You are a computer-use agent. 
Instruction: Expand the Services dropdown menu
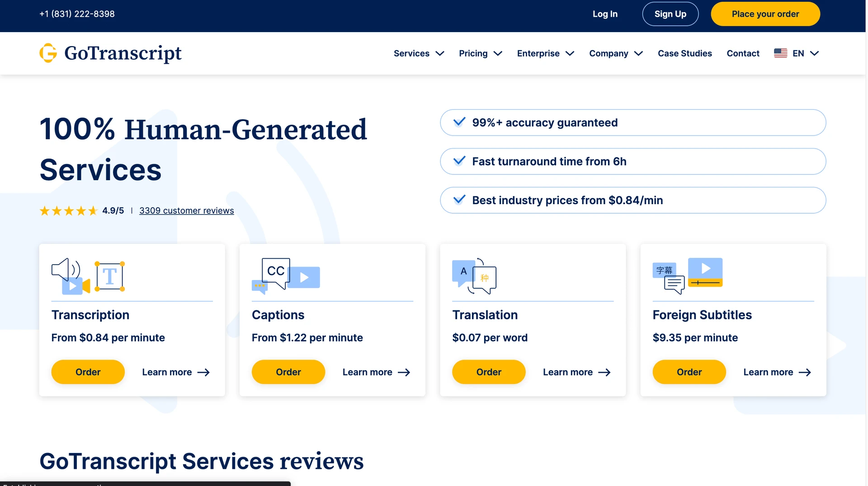(x=419, y=53)
